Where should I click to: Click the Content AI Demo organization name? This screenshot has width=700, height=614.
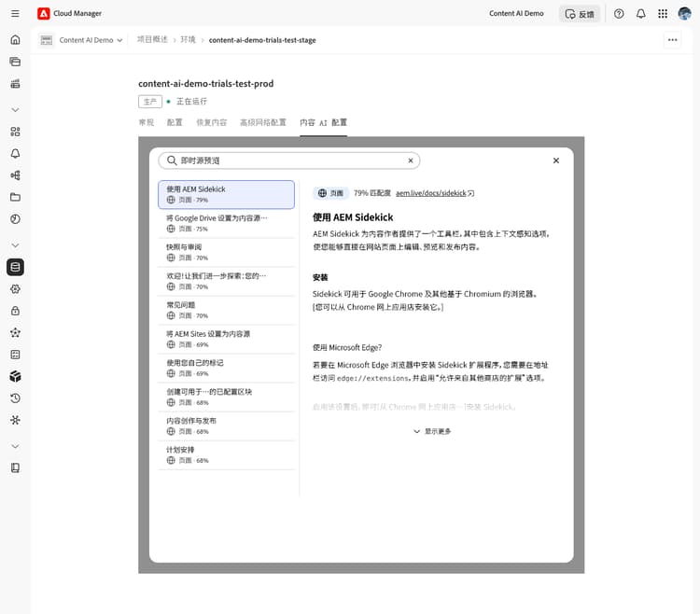pos(516,13)
